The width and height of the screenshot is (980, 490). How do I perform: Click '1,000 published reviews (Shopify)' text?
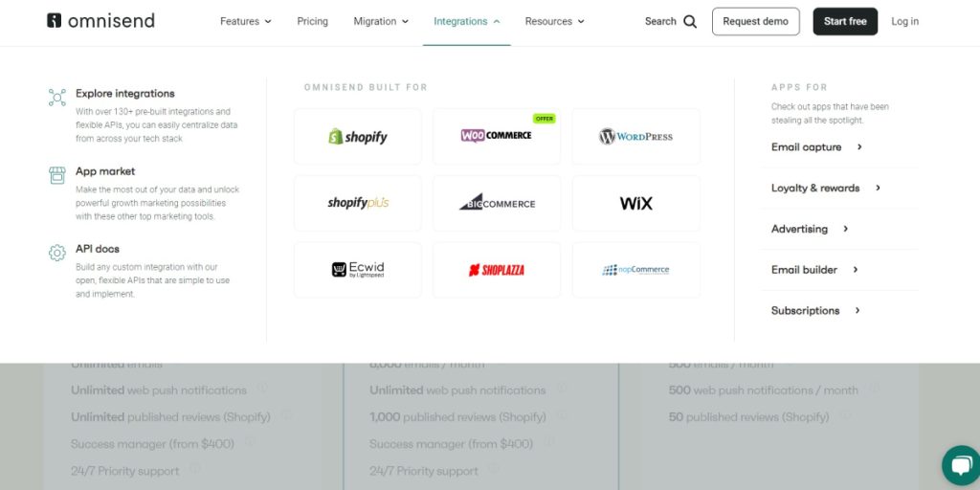(x=457, y=417)
